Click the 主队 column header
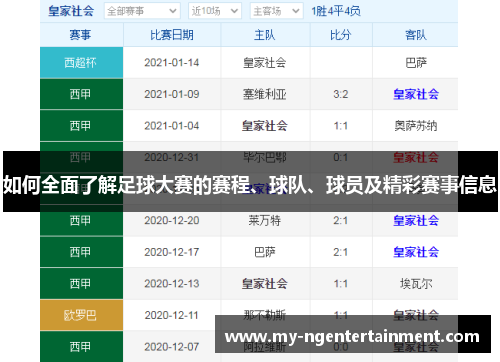 (265, 35)
